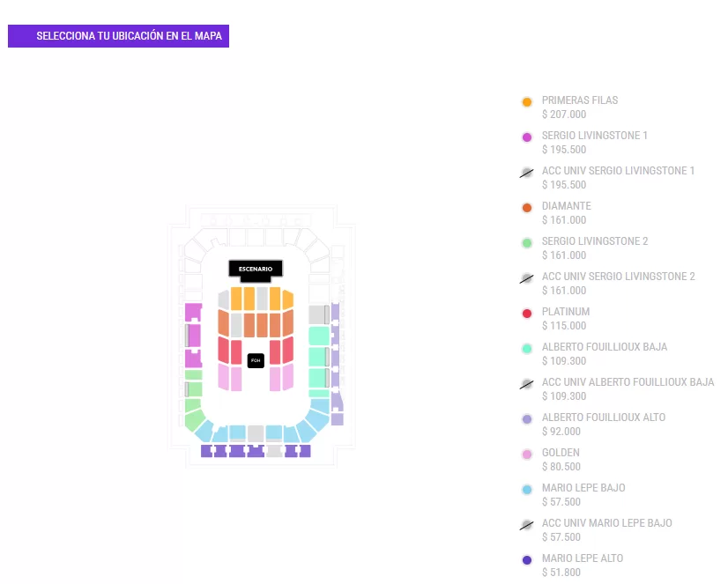This screenshot has width=728, height=584.
Task: Click the accessibility icon for Sergio Livingstone 2
Action: (x=527, y=278)
